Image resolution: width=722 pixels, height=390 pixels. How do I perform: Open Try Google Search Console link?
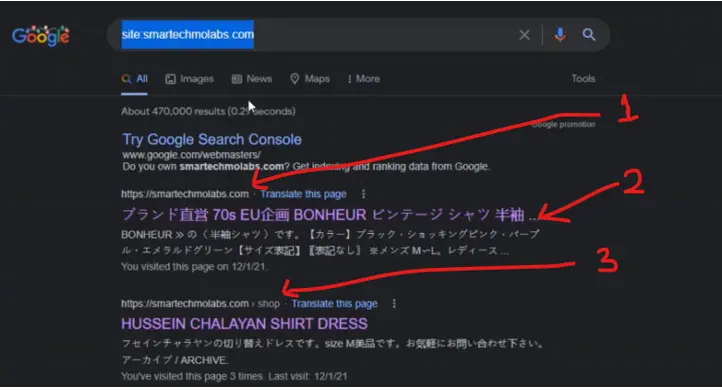tap(212, 139)
